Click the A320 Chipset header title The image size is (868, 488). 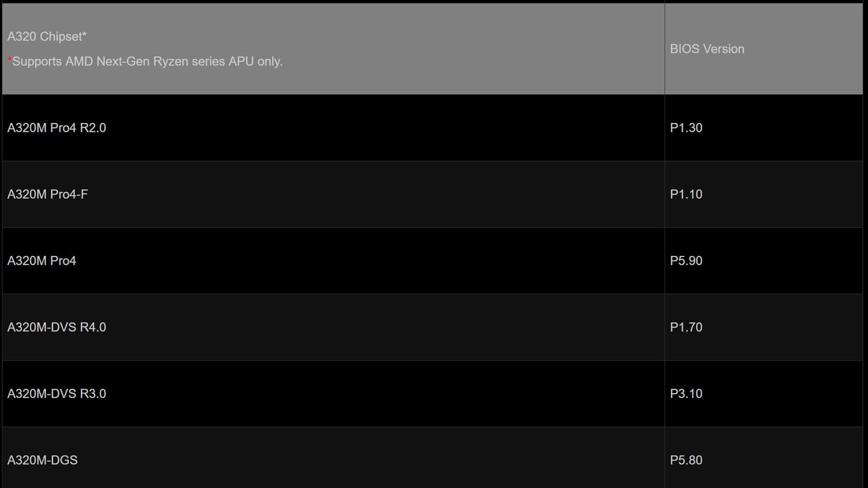click(x=47, y=36)
